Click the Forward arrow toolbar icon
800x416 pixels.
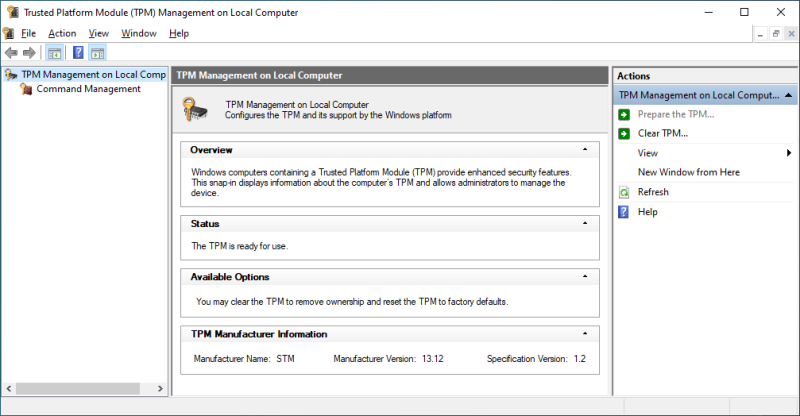pos(29,53)
